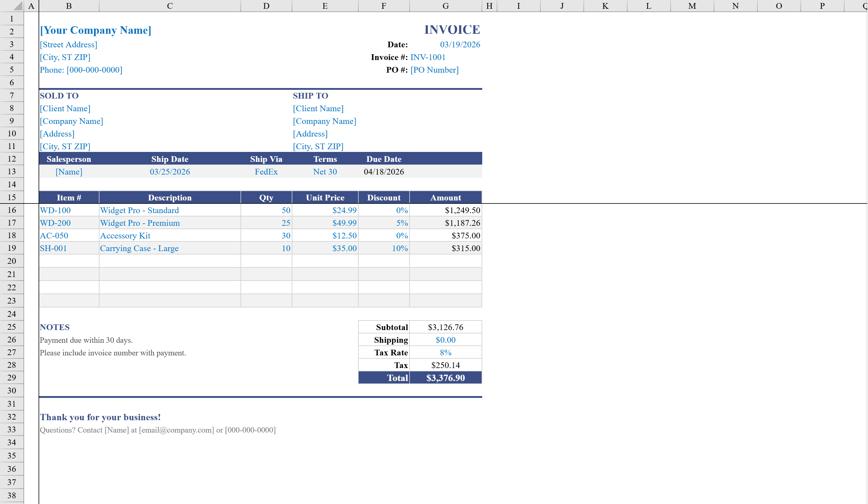The width and height of the screenshot is (868, 504).
Task: Select amount $1,187.26
Action: pyautogui.click(x=446, y=223)
